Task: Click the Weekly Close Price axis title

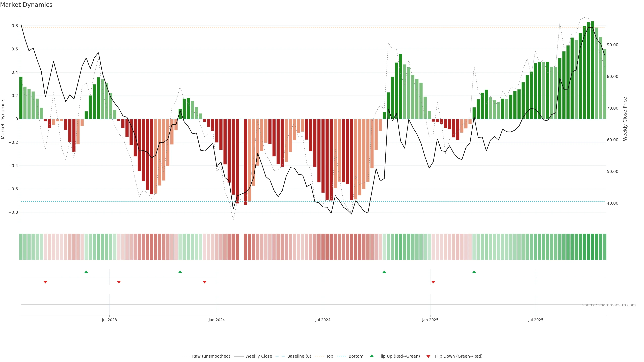Action: tap(625, 119)
